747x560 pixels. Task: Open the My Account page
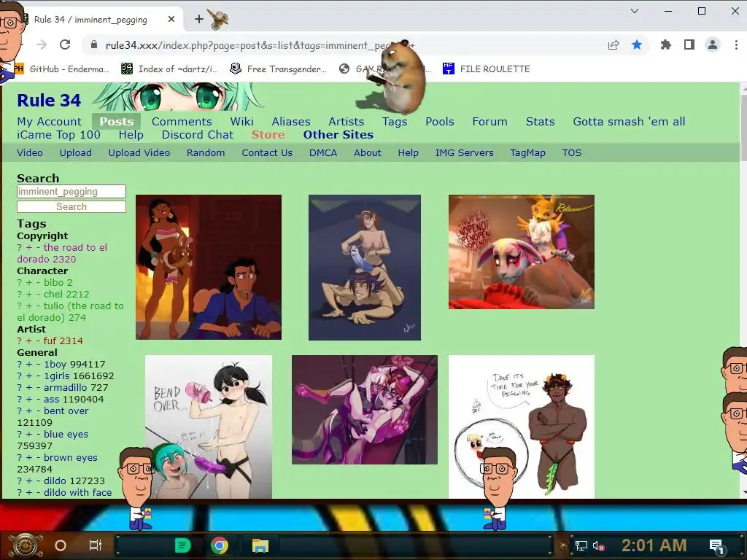(50, 122)
